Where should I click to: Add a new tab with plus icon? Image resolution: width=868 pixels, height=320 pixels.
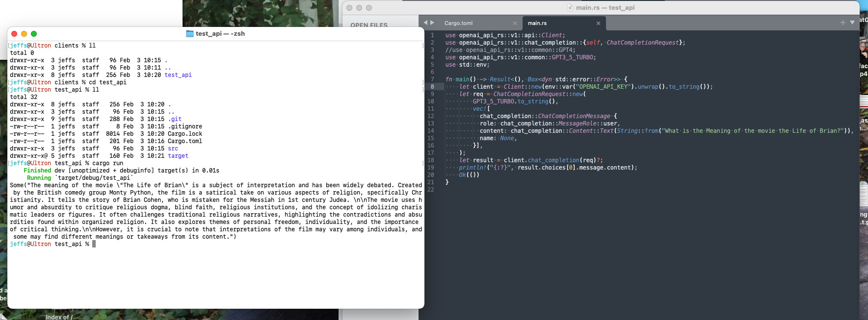[843, 23]
